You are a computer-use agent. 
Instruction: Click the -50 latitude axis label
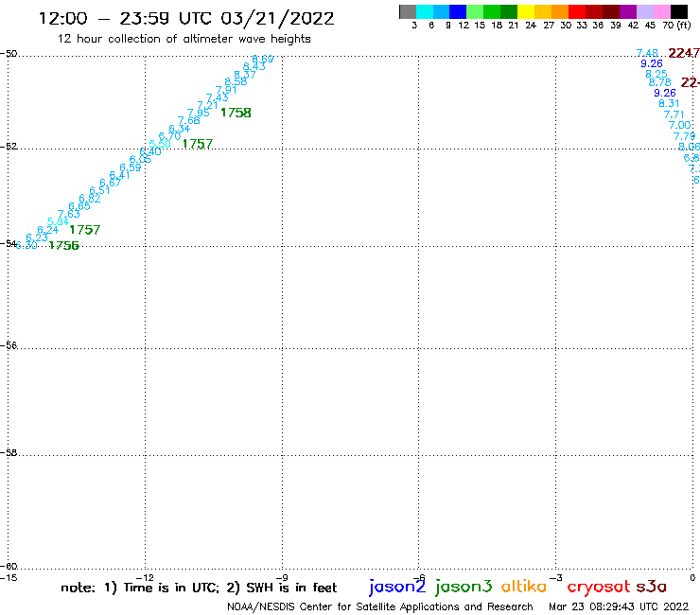(9, 54)
